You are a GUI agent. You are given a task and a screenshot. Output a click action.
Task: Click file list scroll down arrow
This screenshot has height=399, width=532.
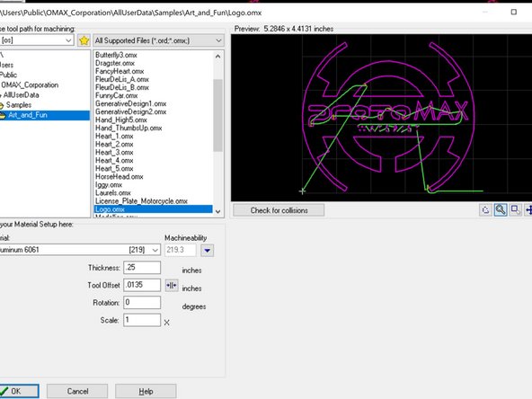[x=218, y=211]
